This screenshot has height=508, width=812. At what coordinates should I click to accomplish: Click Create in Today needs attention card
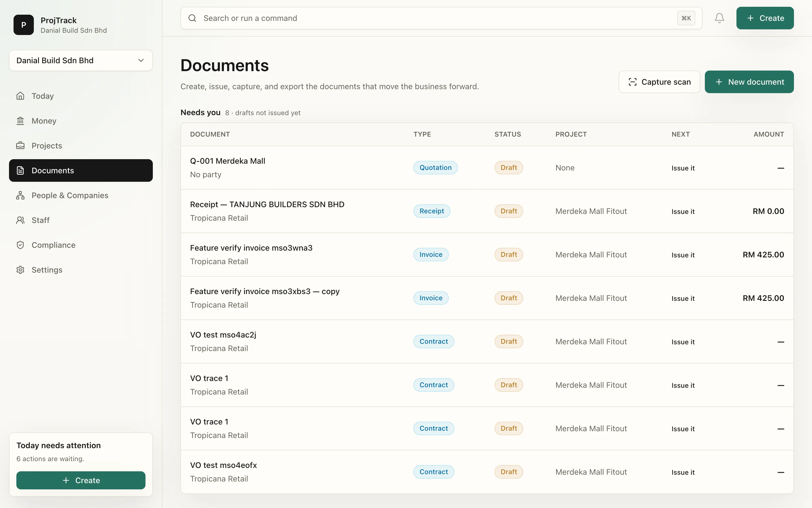click(81, 480)
